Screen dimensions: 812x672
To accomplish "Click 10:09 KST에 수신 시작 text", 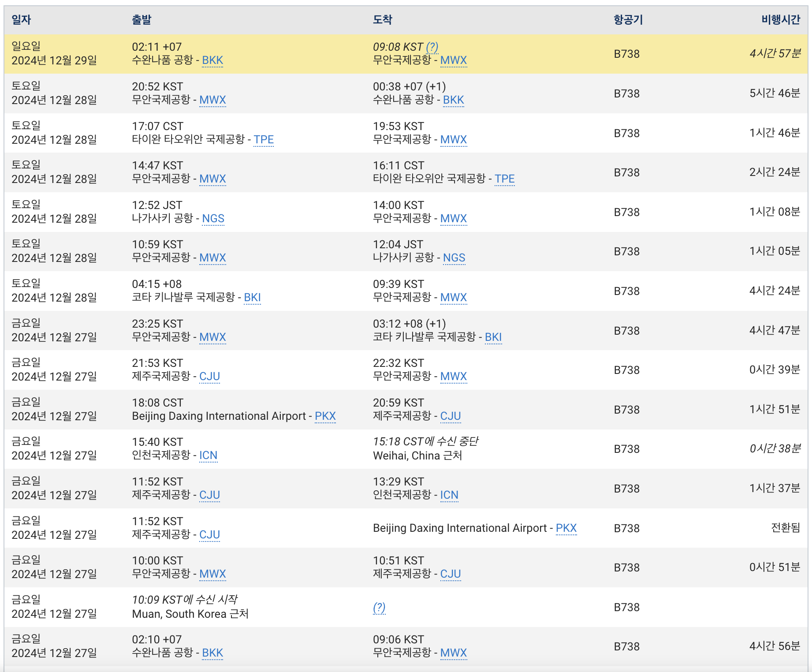I will 185,600.
